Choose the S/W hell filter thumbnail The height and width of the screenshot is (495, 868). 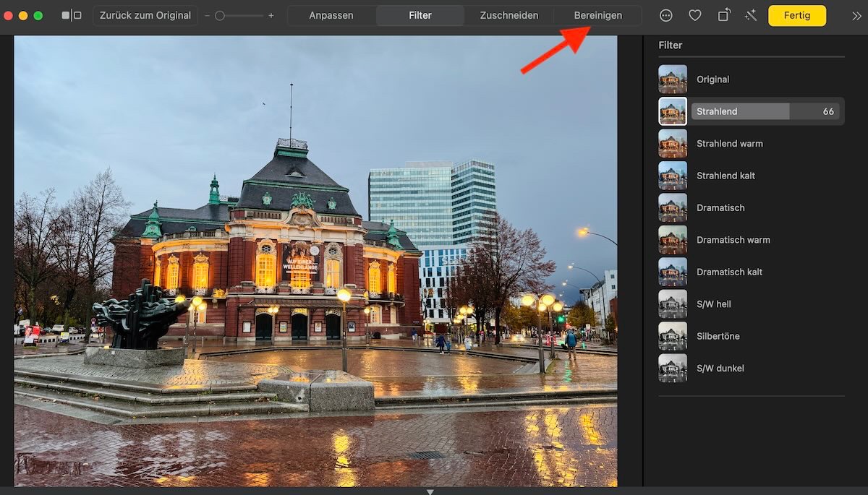tap(673, 304)
